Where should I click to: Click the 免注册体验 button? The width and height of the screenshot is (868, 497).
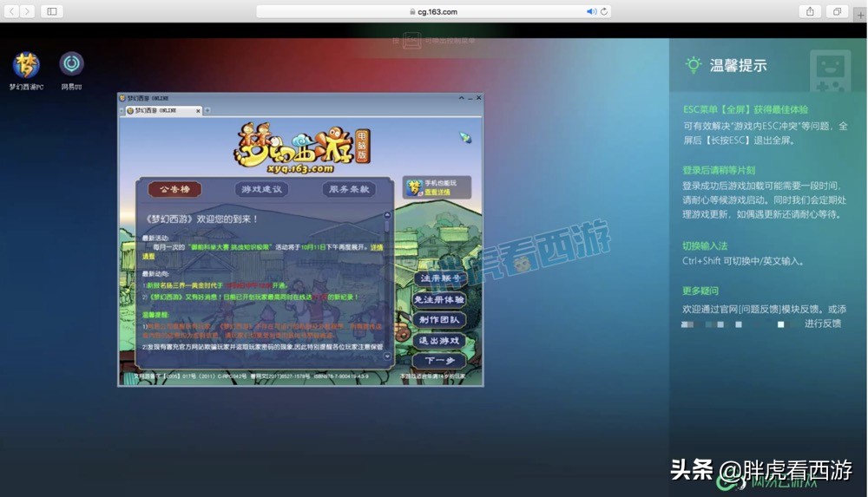coord(439,299)
